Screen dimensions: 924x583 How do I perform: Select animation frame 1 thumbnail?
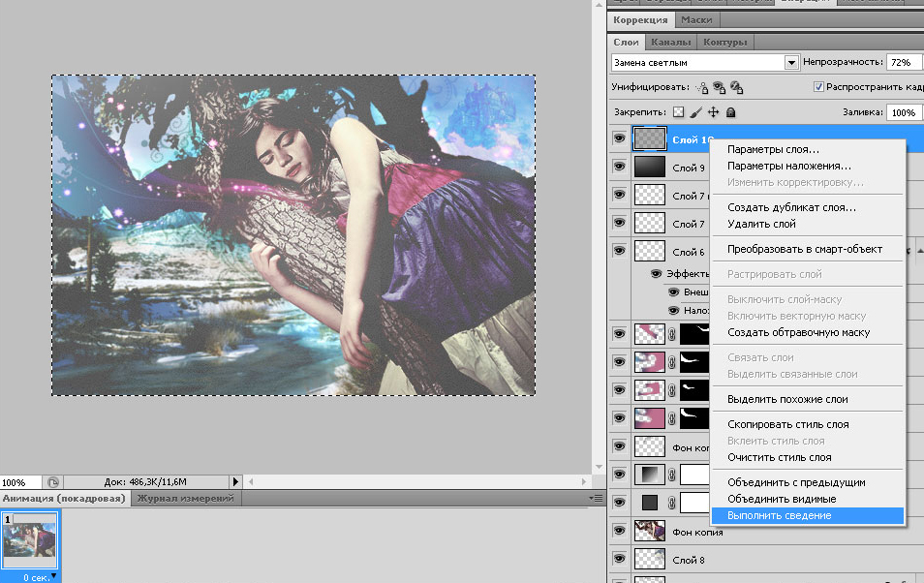(30, 540)
